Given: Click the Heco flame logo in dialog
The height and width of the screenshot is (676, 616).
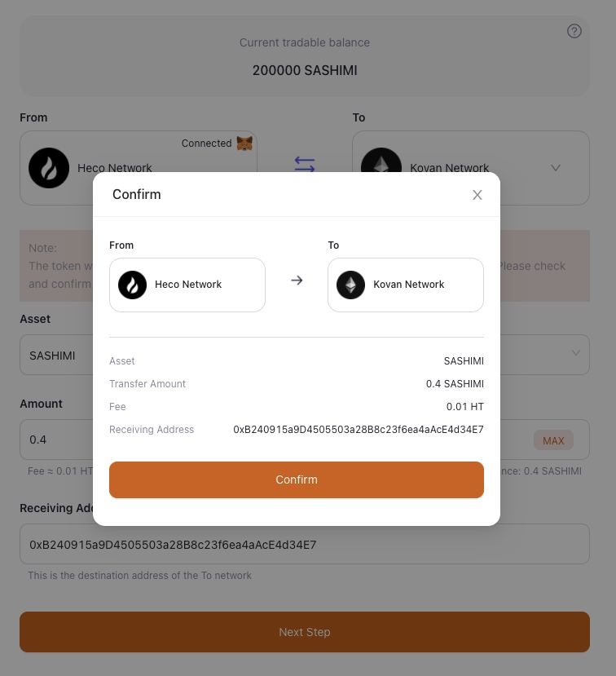Looking at the screenshot, I should click(x=132, y=285).
